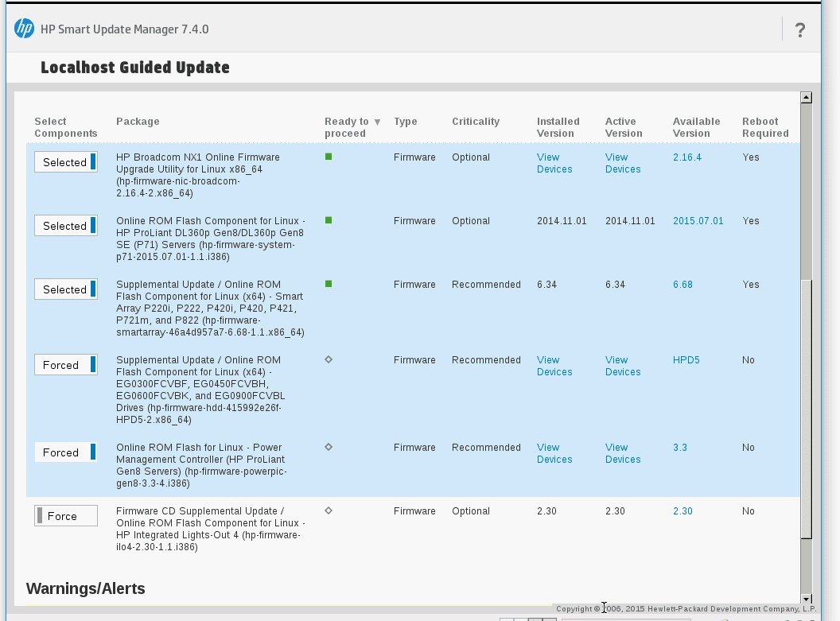Image resolution: width=840 pixels, height=621 pixels.
Task: Click the vertical scrollbar thumb
Action: (x=807, y=409)
